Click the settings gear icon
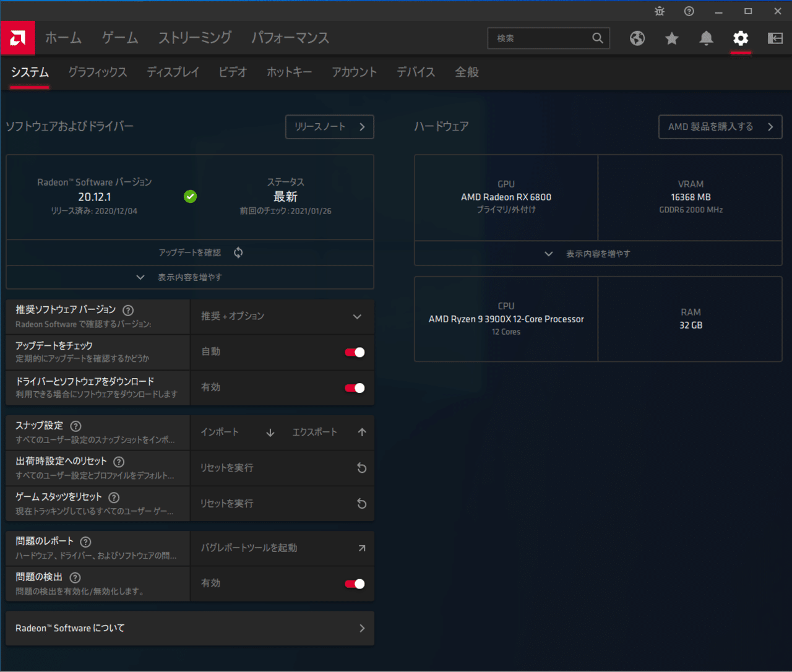Image resolution: width=792 pixels, height=672 pixels. click(x=741, y=38)
